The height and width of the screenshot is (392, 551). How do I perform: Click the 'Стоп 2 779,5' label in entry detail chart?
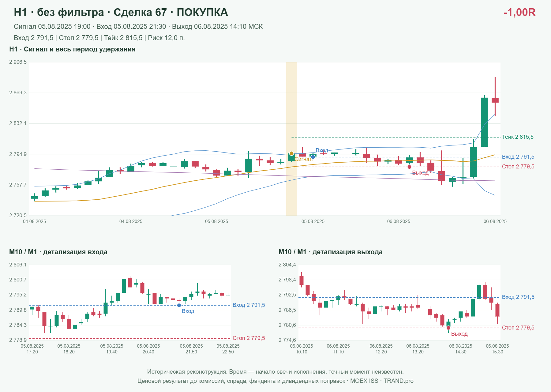tap(249, 338)
